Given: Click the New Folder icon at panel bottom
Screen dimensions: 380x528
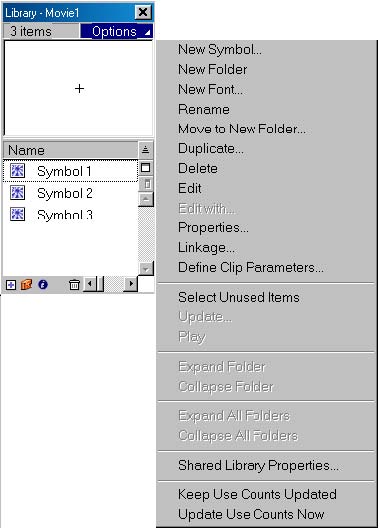Looking at the screenshot, I should [26, 285].
